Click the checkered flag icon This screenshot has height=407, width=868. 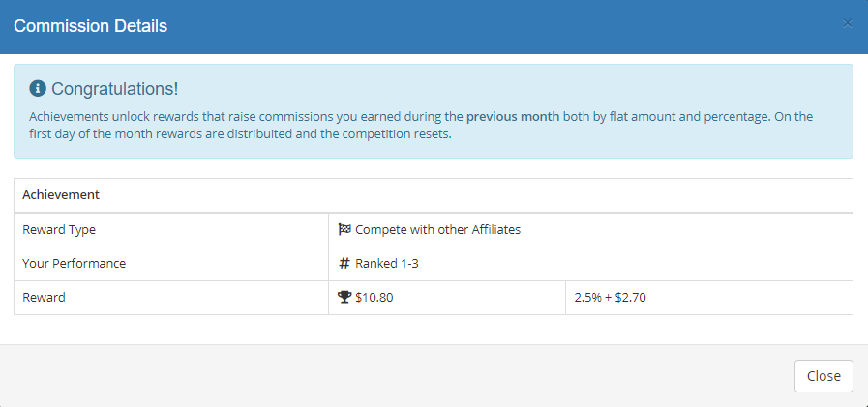tap(344, 229)
